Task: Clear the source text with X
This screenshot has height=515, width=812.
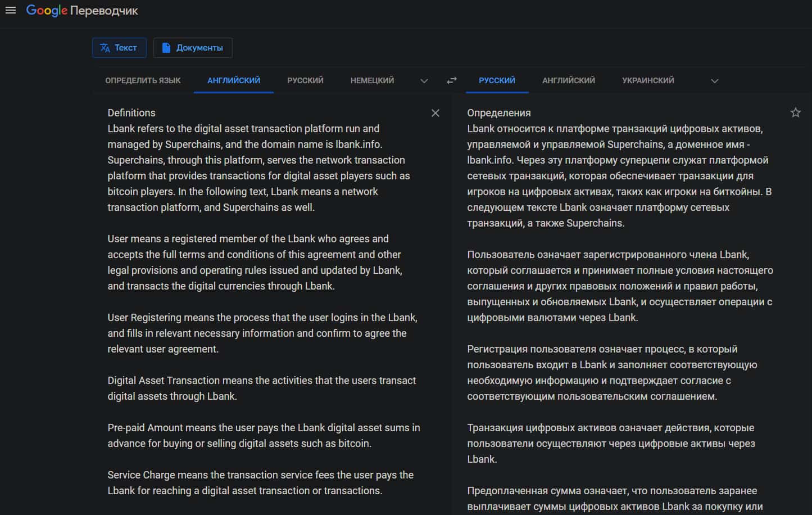Action: [x=436, y=113]
